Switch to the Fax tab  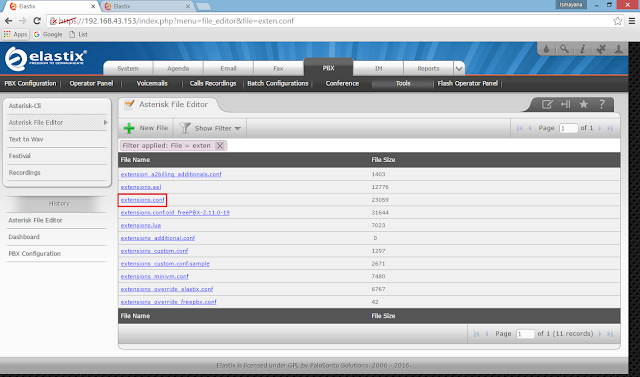[278, 69]
